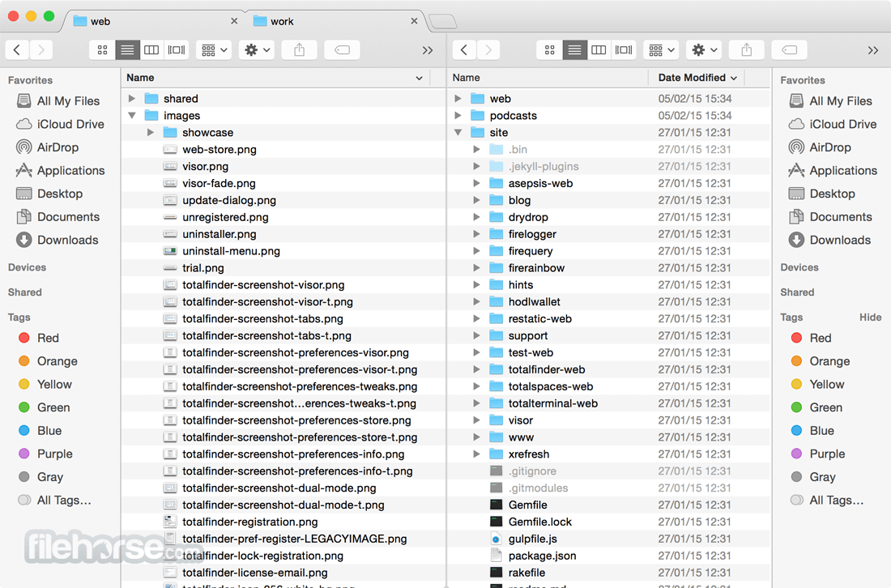Select the web tab
Viewport: 891px width, 588px height.
[153, 21]
